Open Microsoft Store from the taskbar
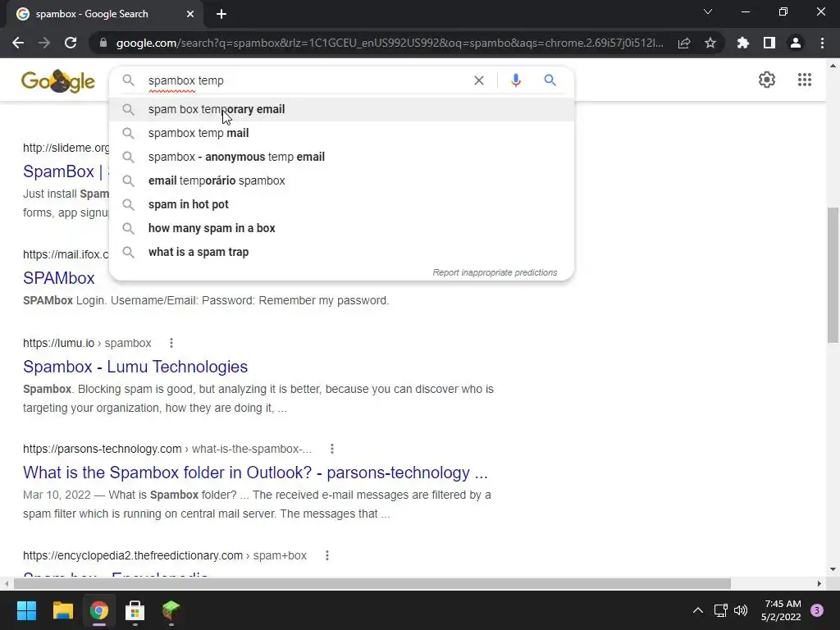840x630 pixels. [x=135, y=610]
